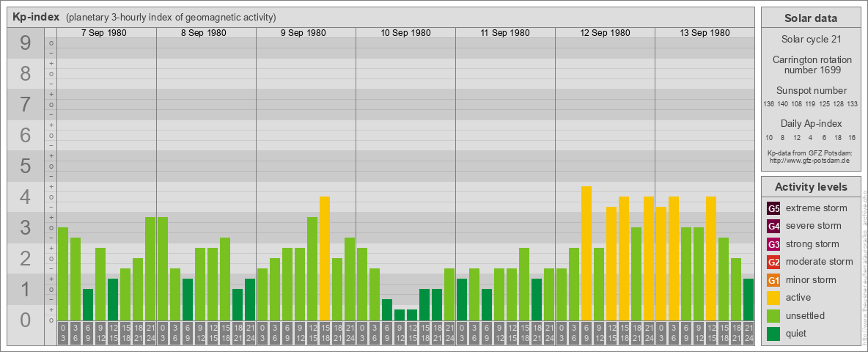Image resolution: width=868 pixels, height=352 pixels.
Task: Click the large 9 on Kp scale
Action: (25, 43)
